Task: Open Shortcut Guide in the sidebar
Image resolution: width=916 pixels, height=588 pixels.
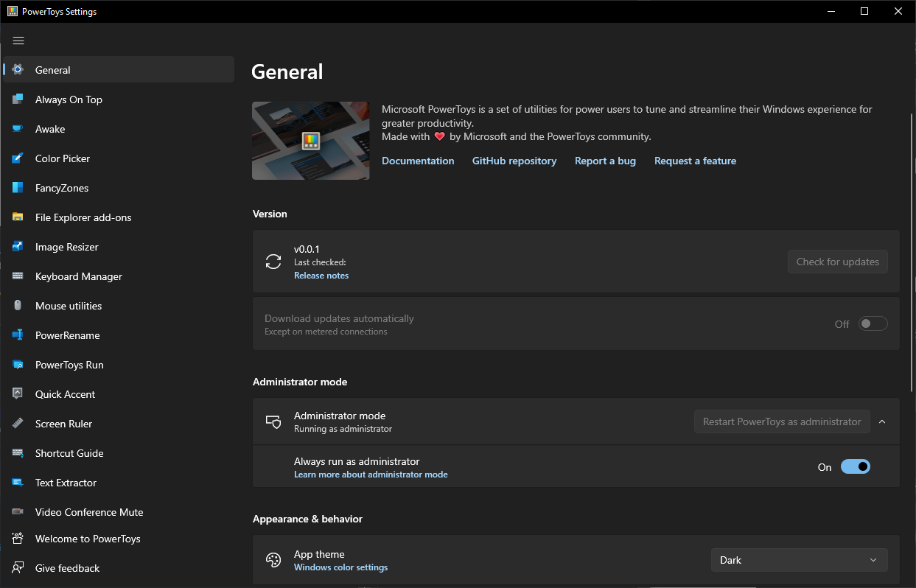Action: [x=119, y=453]
